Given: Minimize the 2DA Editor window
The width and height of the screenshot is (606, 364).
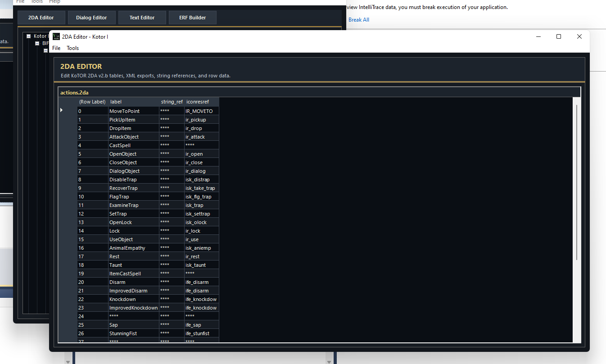Looking at the screenshot, I should (x=538, y=36).
